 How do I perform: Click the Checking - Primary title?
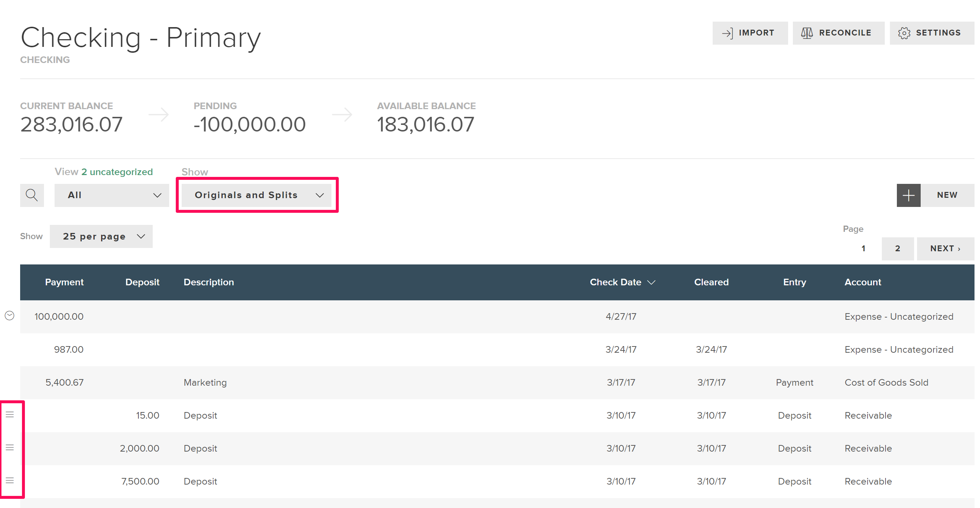tap(141, 38)
